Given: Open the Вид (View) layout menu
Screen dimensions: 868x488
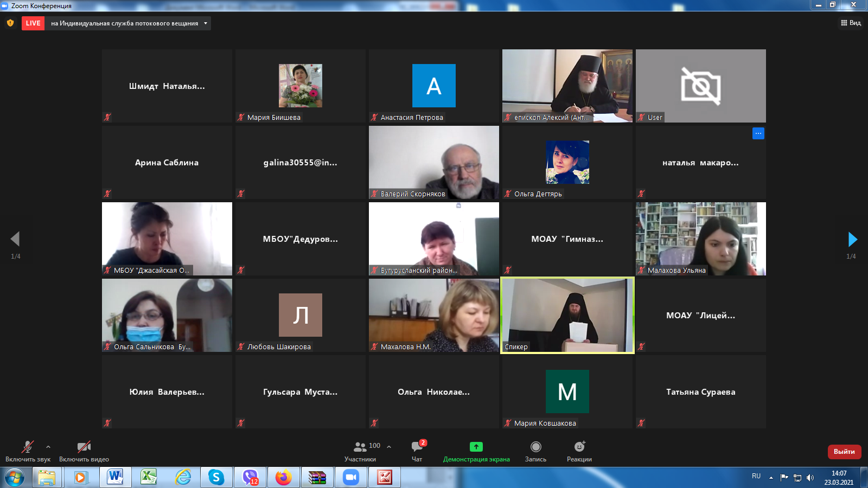Looking at the screenshot, I should point(851,23).
